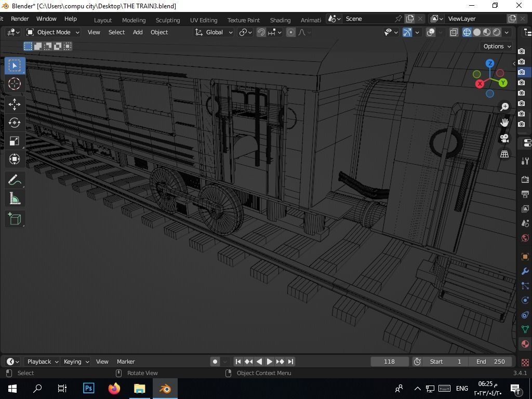Viewport: 532px width, 399px height.
Task: Switch to the UV Editing workspace tab
Action: [x=204, y=20]
